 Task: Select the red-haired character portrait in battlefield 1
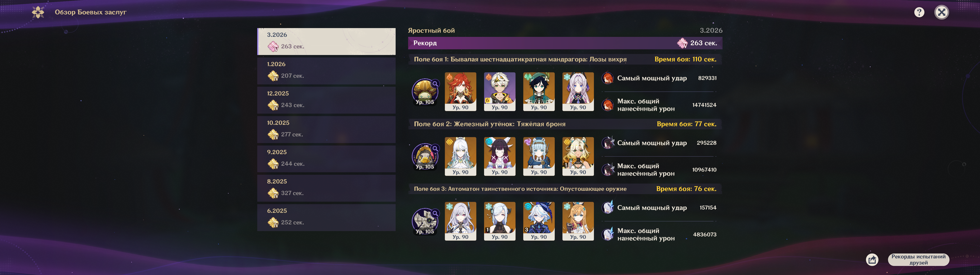460,91
